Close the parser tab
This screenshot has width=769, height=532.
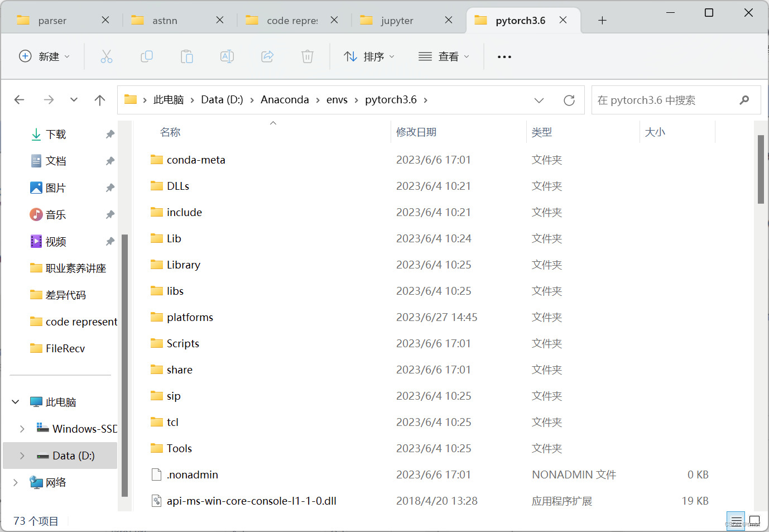point(105,20)
